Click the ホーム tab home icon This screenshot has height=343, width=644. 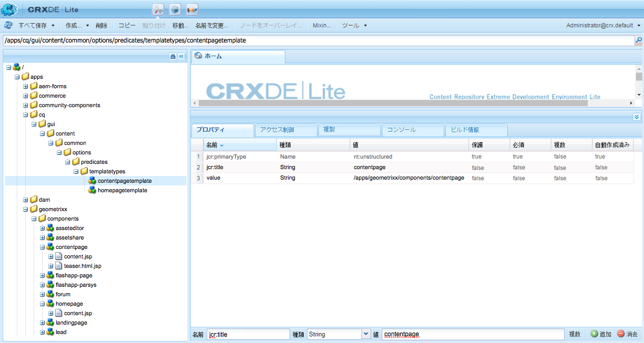click(x=198, y=56)
